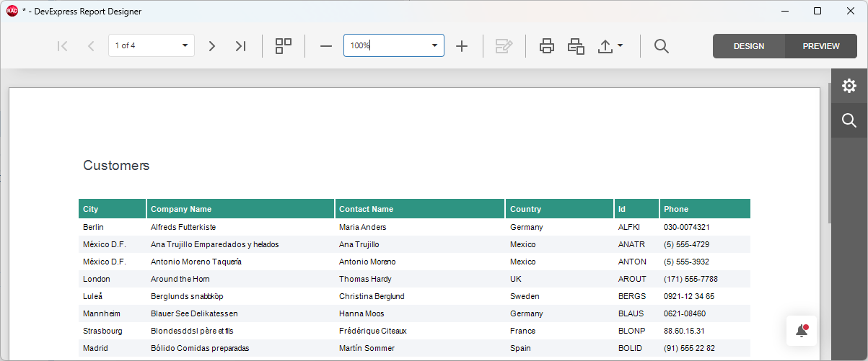This screenshot has width=868, height=361.
Task: Open the page number dropdown
Action: click(x=185, y=46)
